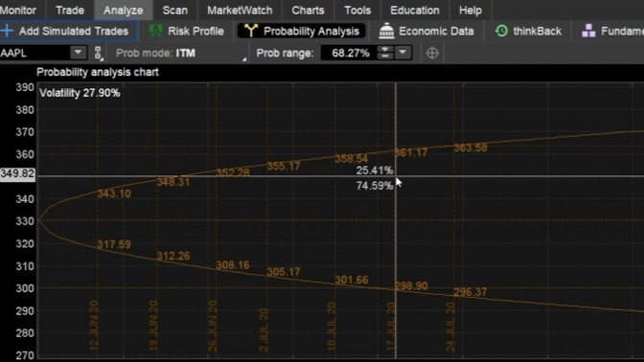This screenshot has height=362, width=644.
Task: Click the plus icon for Add Simulated Trades
Action: pyautogui.click(x=7, y=31)
